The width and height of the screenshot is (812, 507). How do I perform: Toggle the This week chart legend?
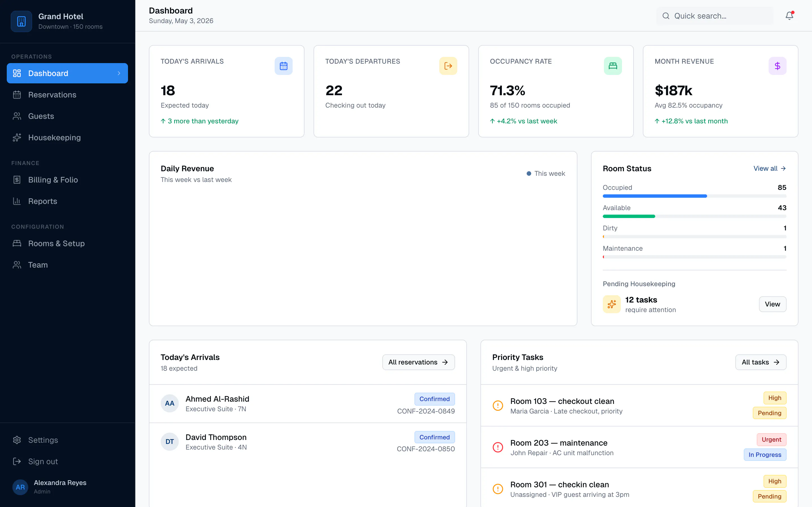[546, 173]
